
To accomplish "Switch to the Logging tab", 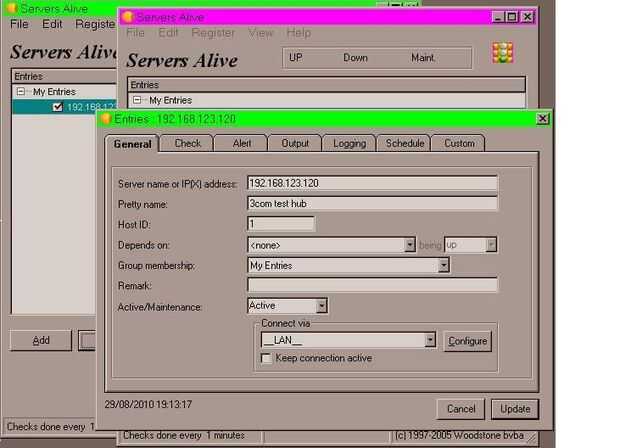I will pos(350,143).
